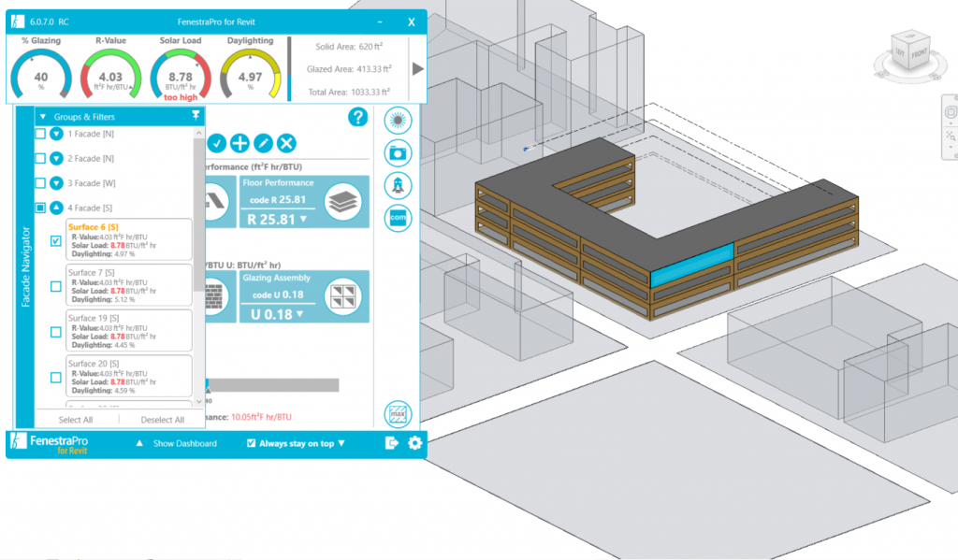Click Select All
The height and width of the screenshot is (560, 958).
(x=76, y=420)
